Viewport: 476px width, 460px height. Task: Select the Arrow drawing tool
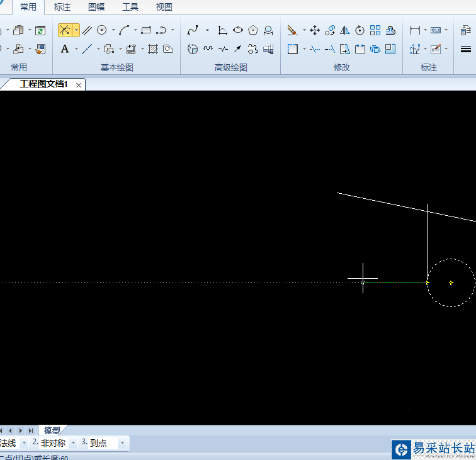point(238,49)
